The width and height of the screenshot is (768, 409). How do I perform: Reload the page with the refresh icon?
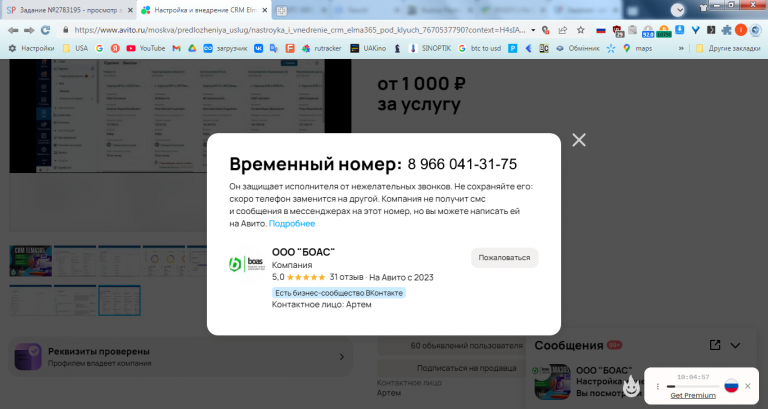46,30
